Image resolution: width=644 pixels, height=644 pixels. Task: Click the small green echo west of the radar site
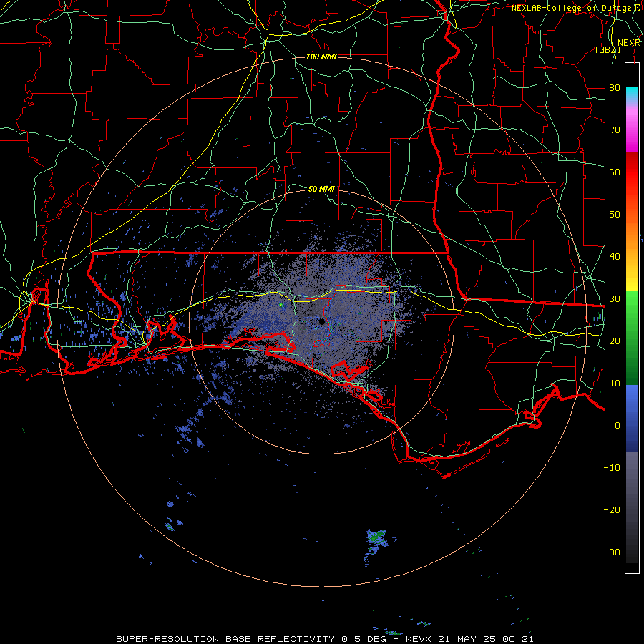(280, 305)
